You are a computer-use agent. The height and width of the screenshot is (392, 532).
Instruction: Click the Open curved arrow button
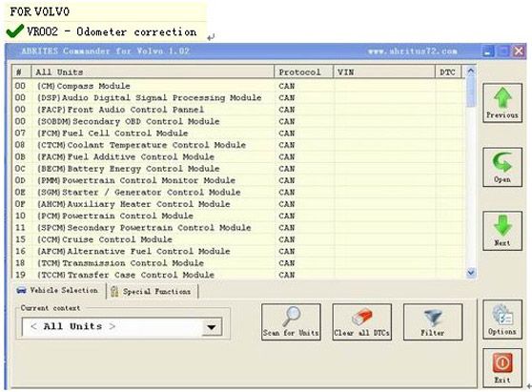[502, 167]
